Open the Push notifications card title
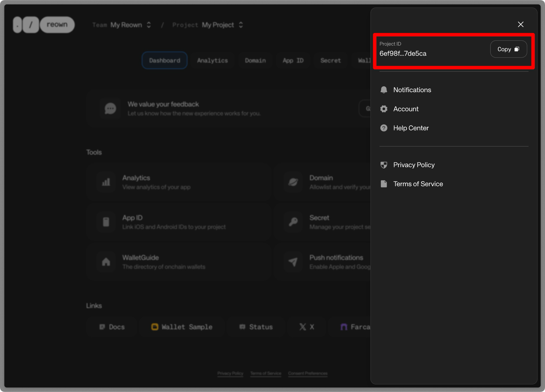This screenshot has width=545, height=392. click(x=336, y=258)
